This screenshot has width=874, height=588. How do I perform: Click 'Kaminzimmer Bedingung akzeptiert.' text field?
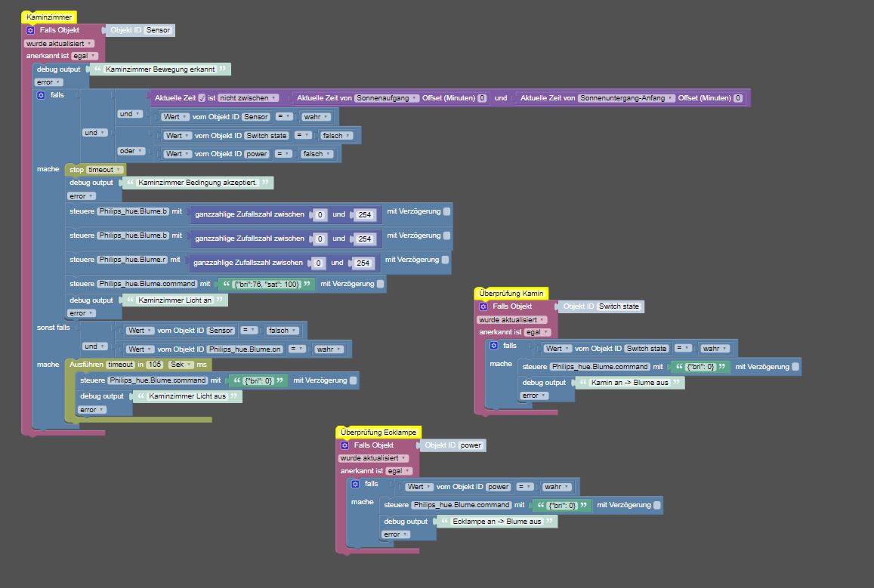pos(198,183)
